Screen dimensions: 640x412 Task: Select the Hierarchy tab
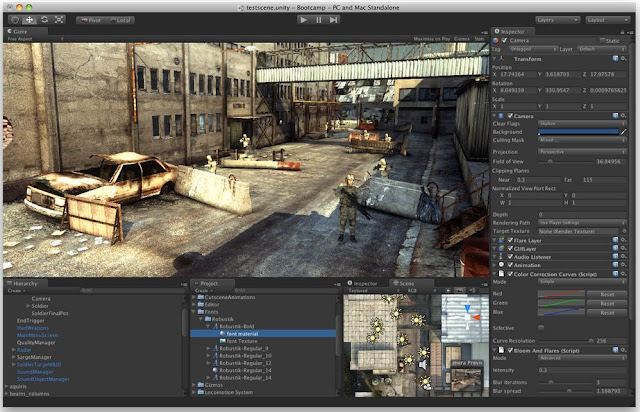point(23,283)
